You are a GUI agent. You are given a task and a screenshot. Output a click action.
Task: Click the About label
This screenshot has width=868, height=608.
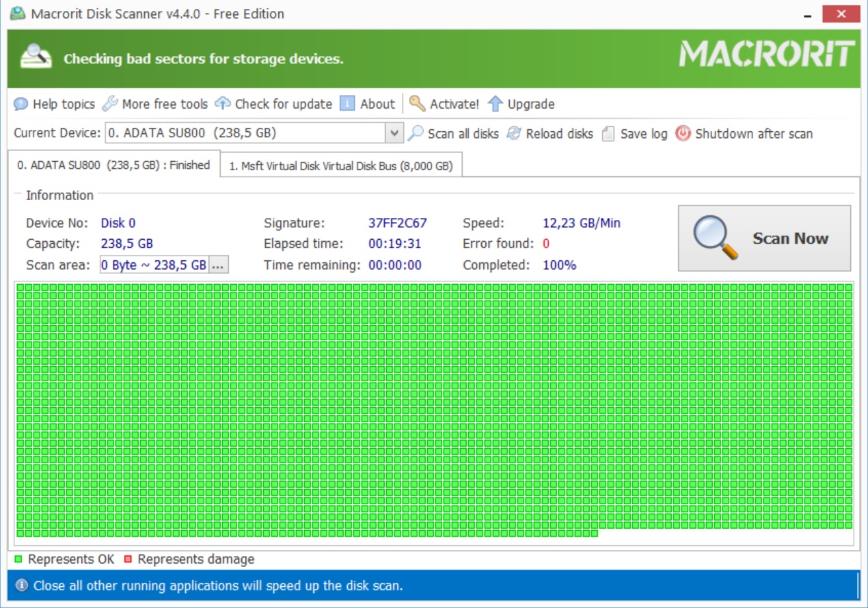[377, 104]
